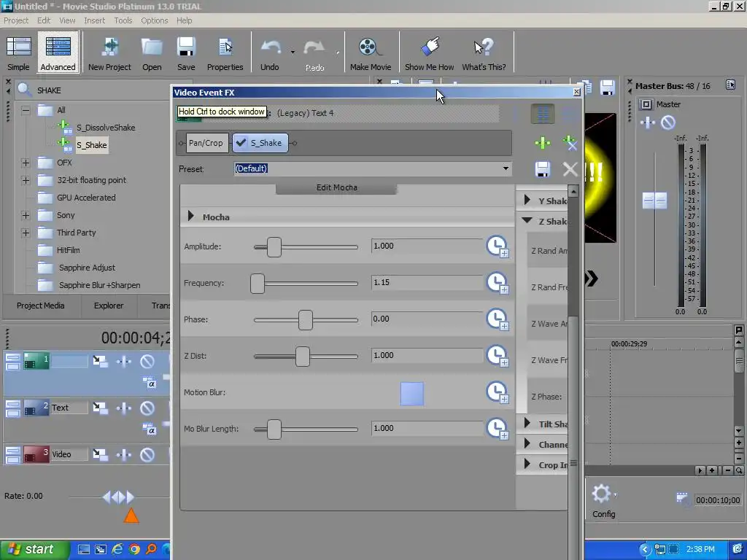Animate the Motion Blur clock icon
The image size is (747, 560).
pyautogui.click(x=498, y=392)
